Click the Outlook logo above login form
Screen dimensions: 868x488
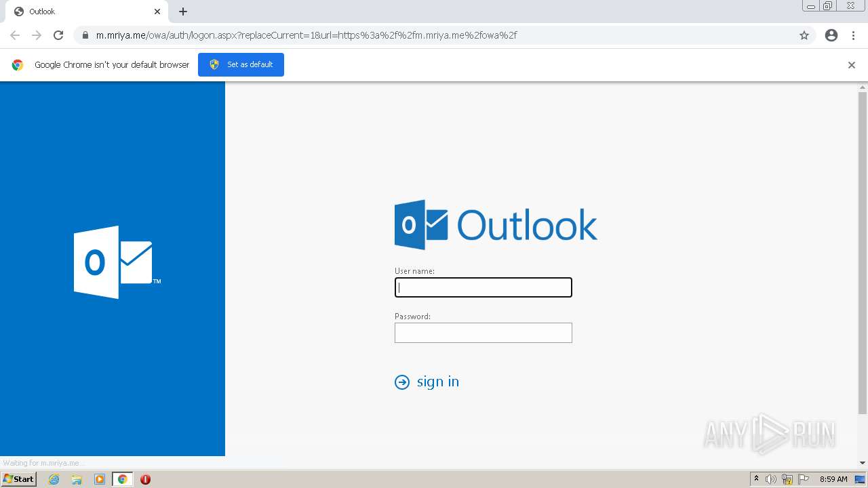(496, 225)
